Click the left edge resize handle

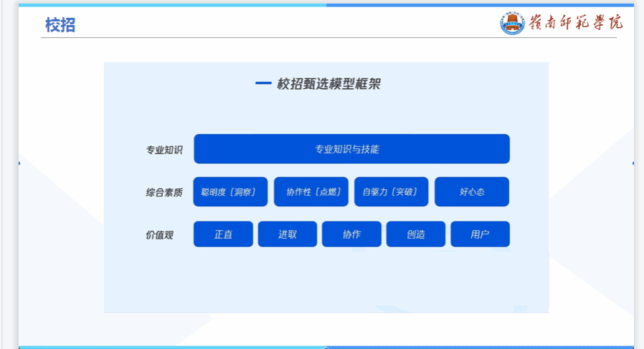coord(19,163)
